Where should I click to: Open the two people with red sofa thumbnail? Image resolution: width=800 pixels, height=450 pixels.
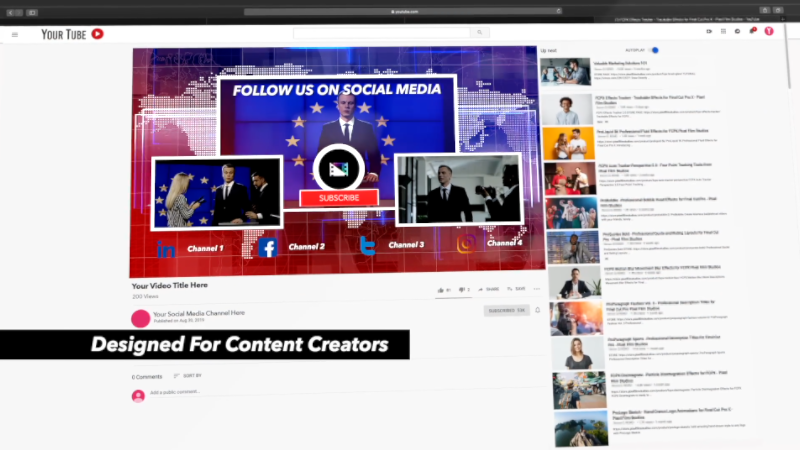pos(570,179)
